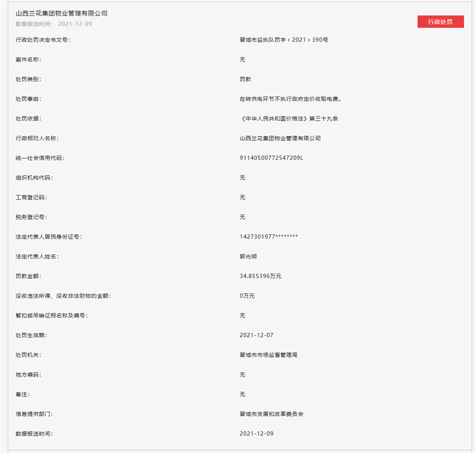Click the 处罚类别 value 罚款
The image size is (476, 453).
pyautogui.click(x=245, y=79)
